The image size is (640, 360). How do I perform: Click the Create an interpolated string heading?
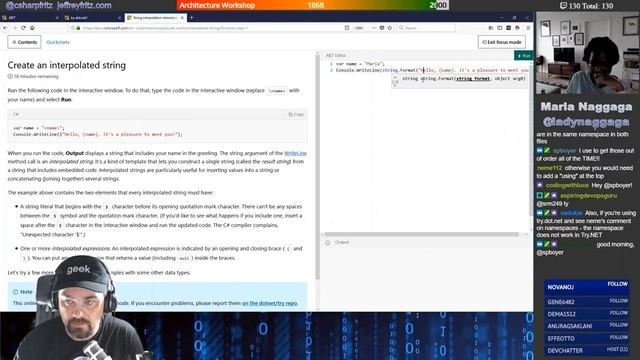click(67, 65)
